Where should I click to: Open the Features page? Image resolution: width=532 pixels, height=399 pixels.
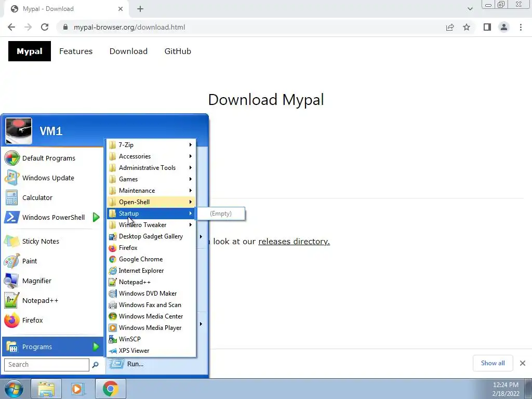click(x=76, y=51)
